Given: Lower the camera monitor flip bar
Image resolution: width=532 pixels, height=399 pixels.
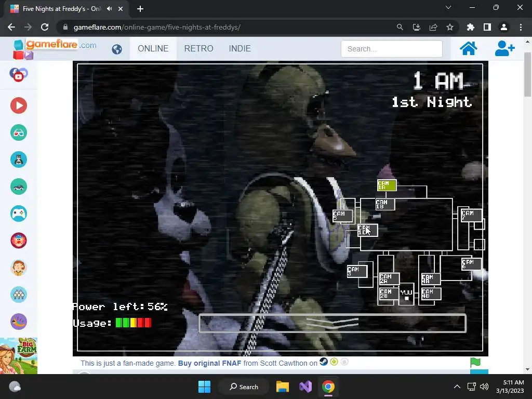Looking at the screenshot, I should point(332,323).
